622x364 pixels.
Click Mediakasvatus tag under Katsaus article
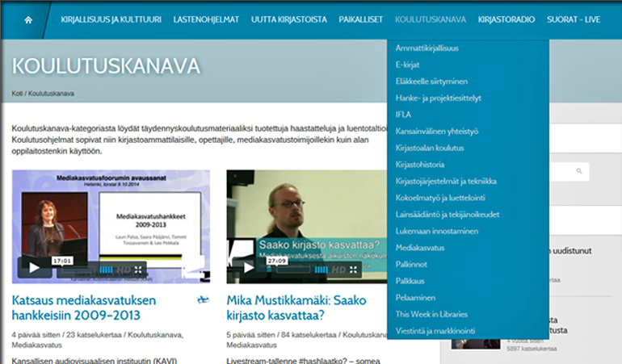[36, 345]
